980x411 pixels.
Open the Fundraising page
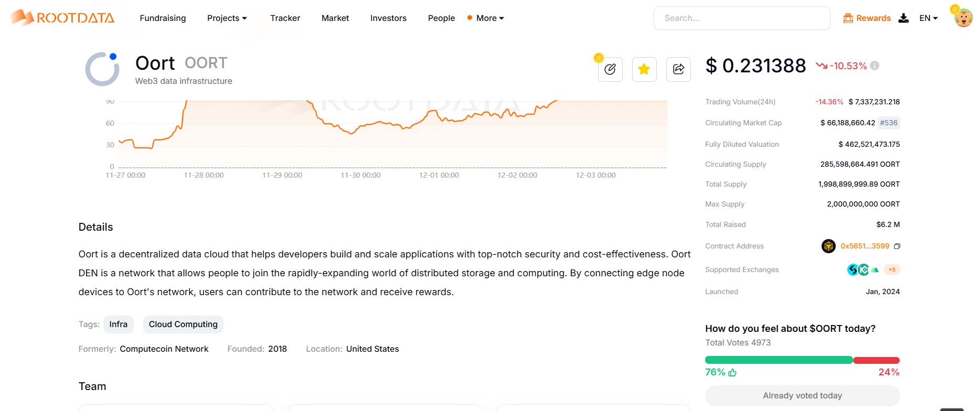click(x=163, y=18)
